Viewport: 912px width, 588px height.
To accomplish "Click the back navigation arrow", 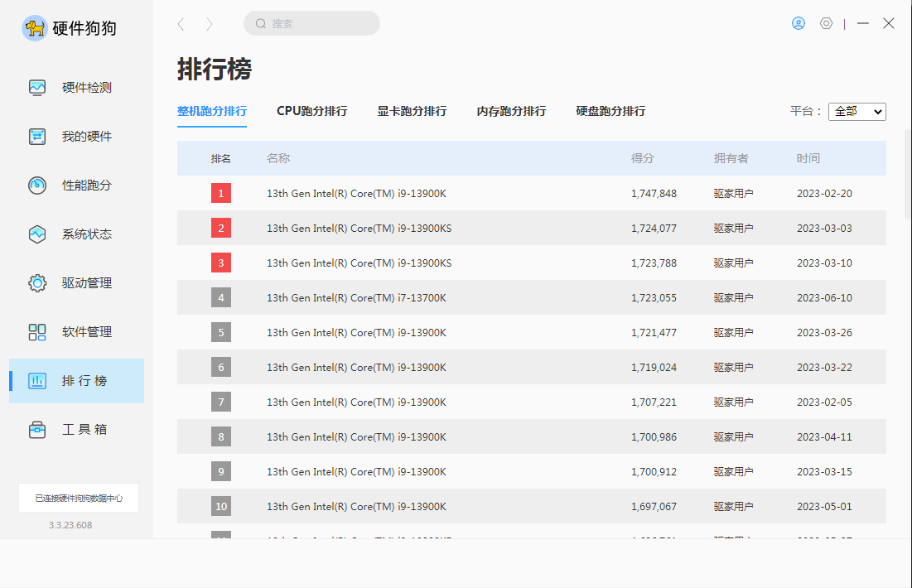I will point(181,24).
